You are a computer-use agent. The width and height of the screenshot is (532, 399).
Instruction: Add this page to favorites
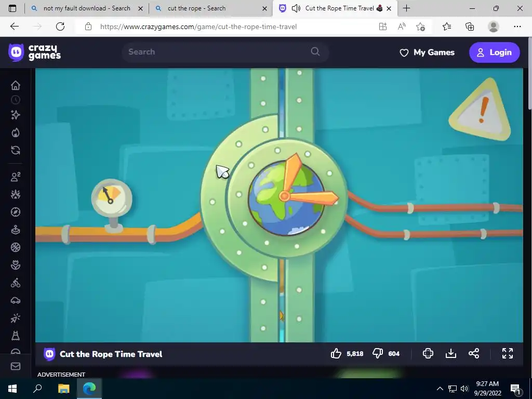420,26
